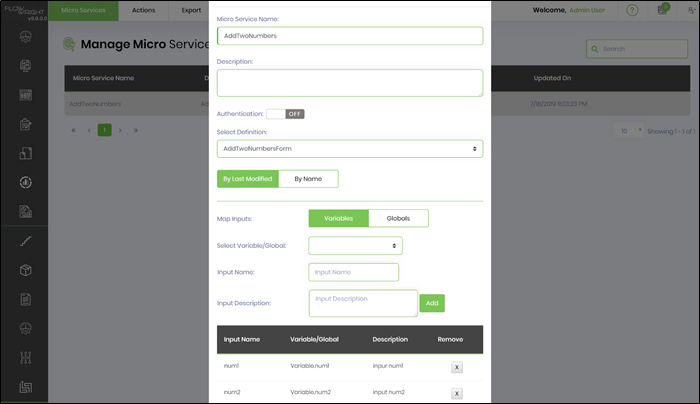Switch Map Inputs to Globals
The image size is (700, 404).
coord(398,218)
